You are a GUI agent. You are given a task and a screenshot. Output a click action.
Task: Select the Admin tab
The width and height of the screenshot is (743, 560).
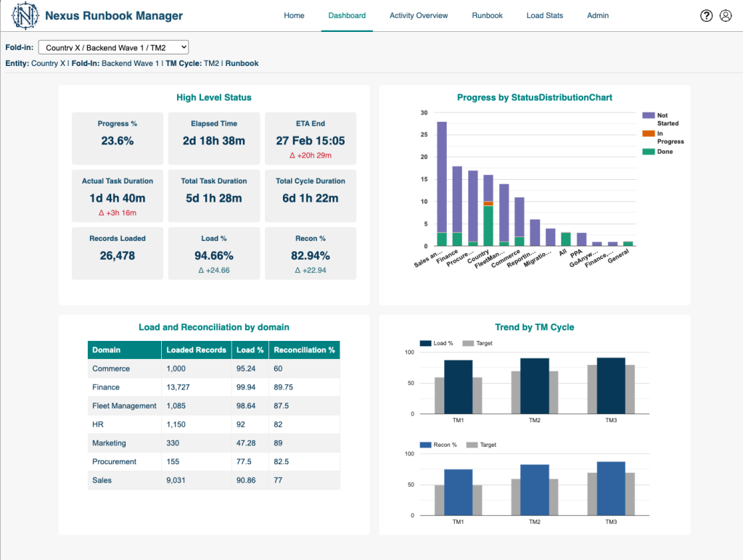coord(598,15)
